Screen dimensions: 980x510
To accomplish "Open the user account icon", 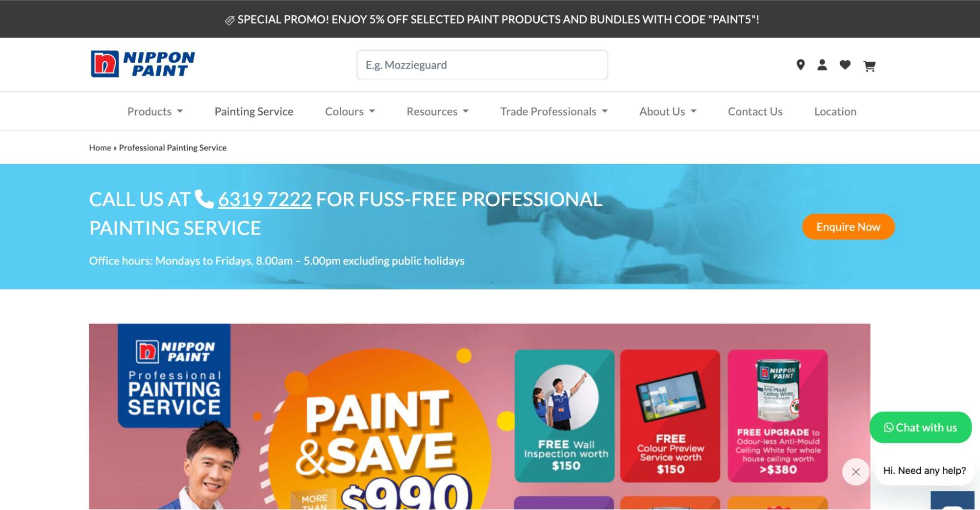I will [822, 65].
